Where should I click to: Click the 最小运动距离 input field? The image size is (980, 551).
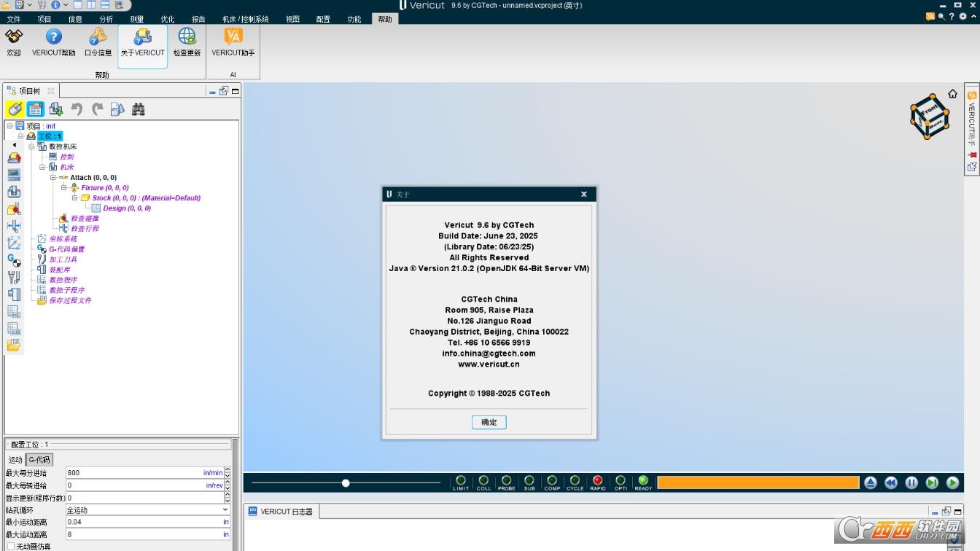tap(148, 522)
